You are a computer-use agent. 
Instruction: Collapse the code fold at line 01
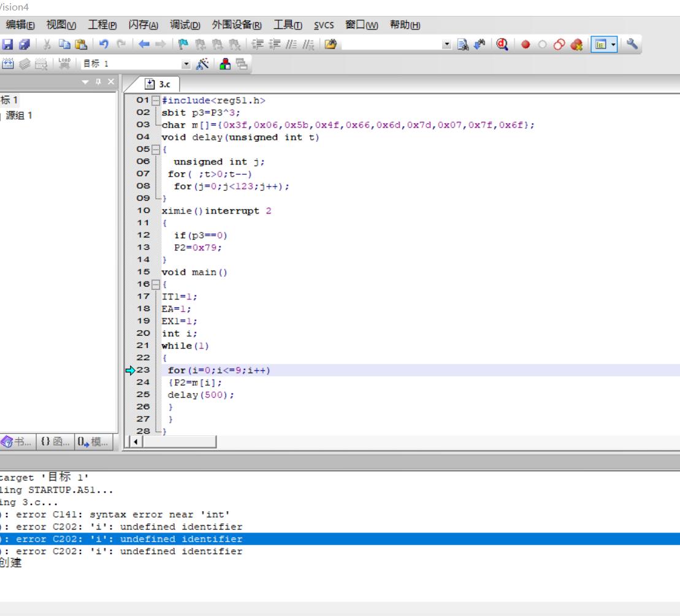point(156,101)
